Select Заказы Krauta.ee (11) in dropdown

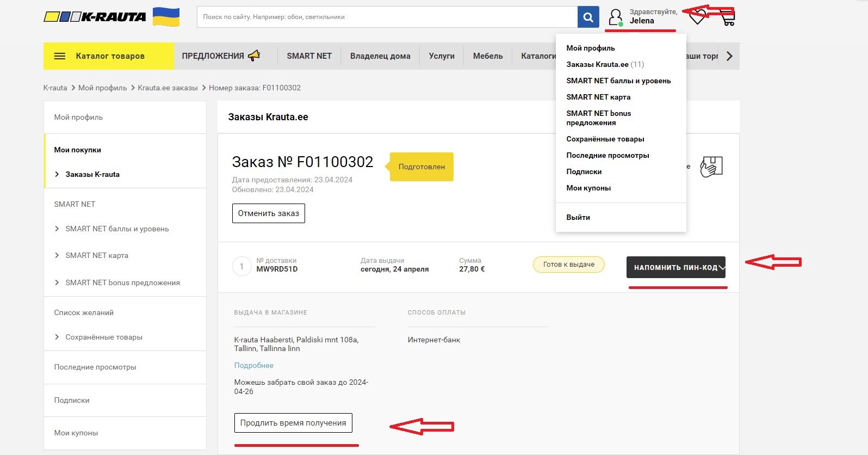[605, 64]
